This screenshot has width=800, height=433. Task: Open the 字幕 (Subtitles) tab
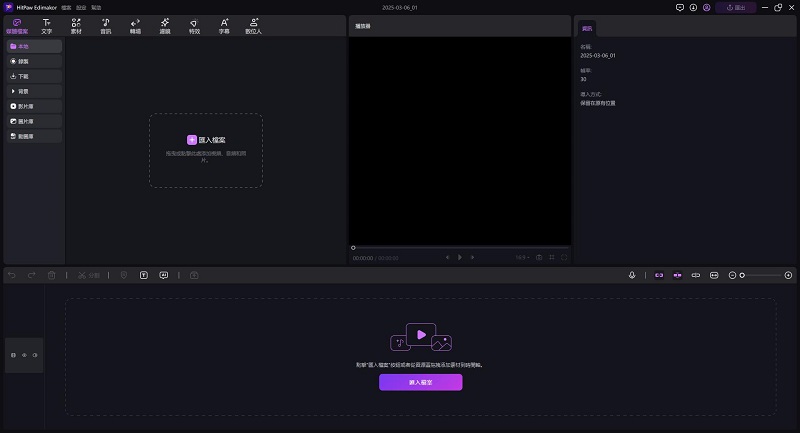pyautogui.click(x=224, y=25)
